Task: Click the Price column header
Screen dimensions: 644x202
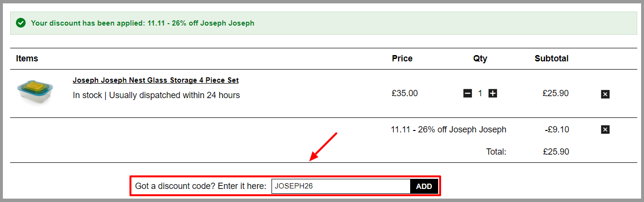Action: (402, 58)
